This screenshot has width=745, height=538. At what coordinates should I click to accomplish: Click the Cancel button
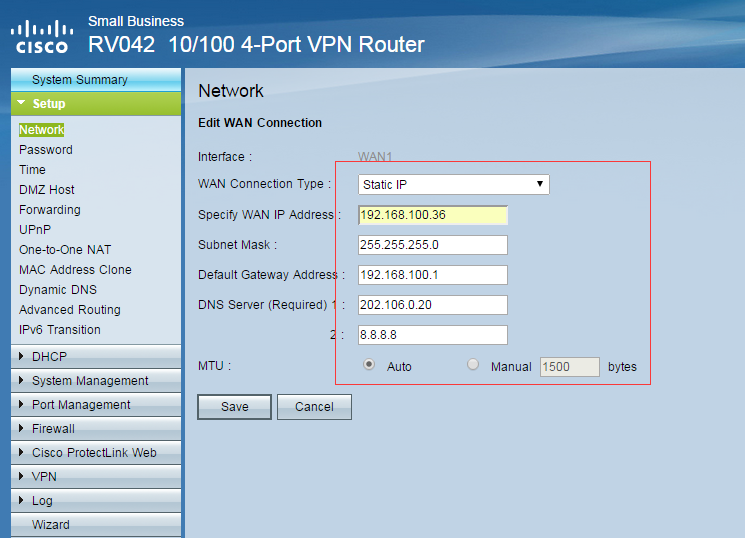tap(314, 406)
